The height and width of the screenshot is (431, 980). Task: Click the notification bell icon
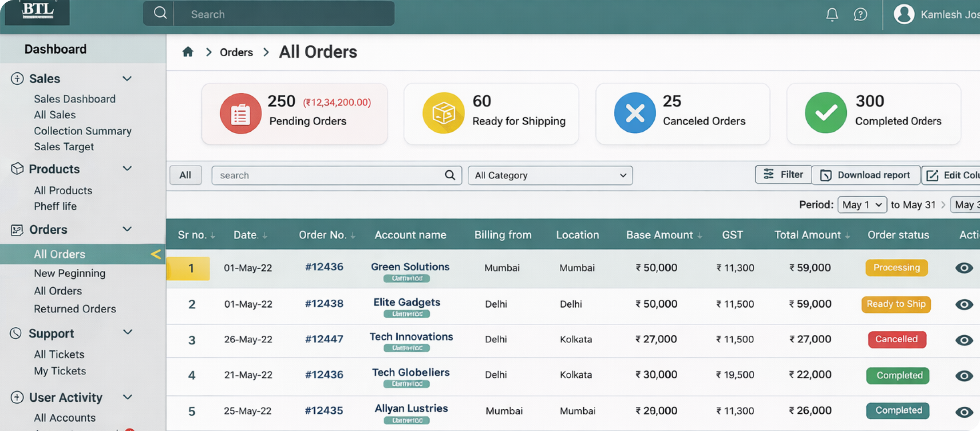click(x=832, y=15)
